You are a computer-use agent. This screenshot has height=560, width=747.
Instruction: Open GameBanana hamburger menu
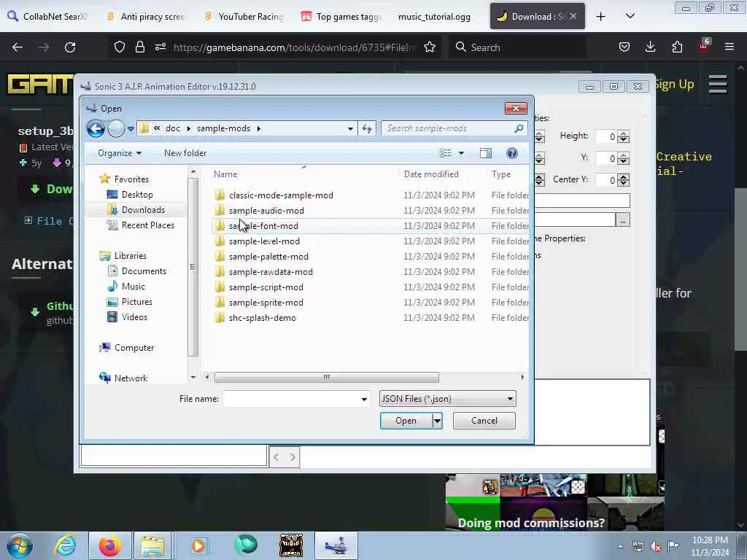click(x=718, y=85)
